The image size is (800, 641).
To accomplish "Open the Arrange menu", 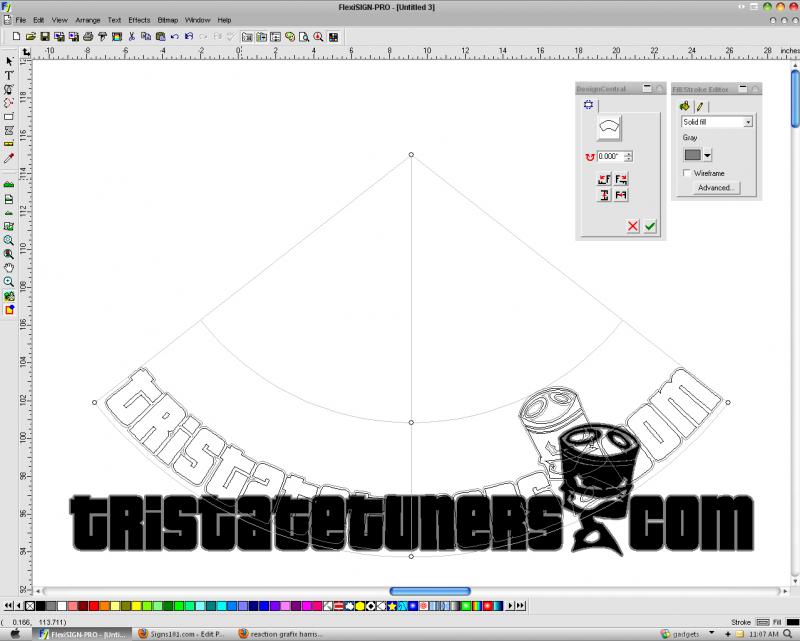I will (88, 20).
